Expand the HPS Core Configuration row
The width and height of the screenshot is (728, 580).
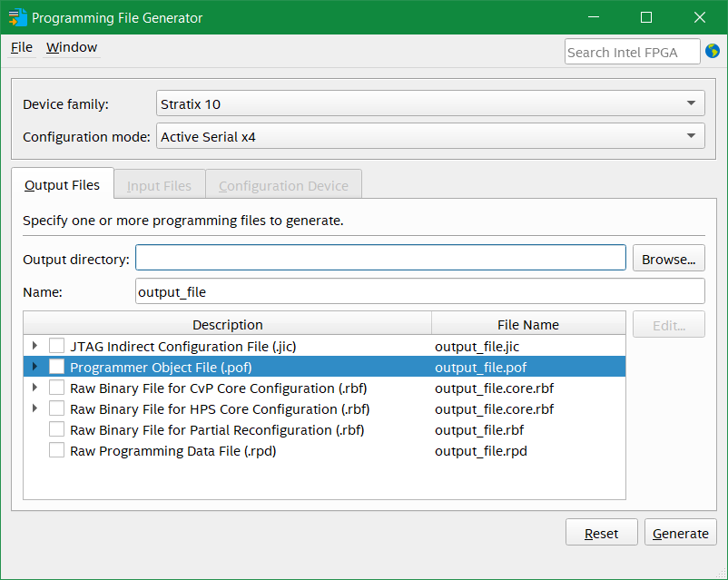tap(34, 408)
